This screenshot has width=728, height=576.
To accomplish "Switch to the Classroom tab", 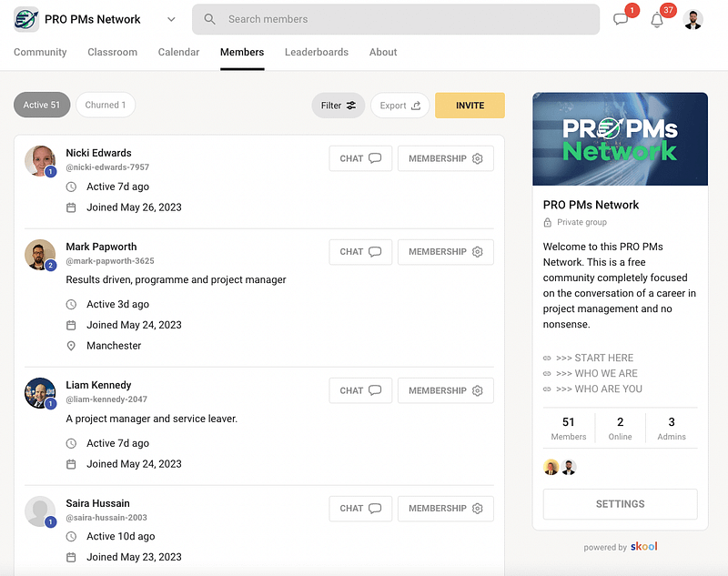I will point(112,53).
